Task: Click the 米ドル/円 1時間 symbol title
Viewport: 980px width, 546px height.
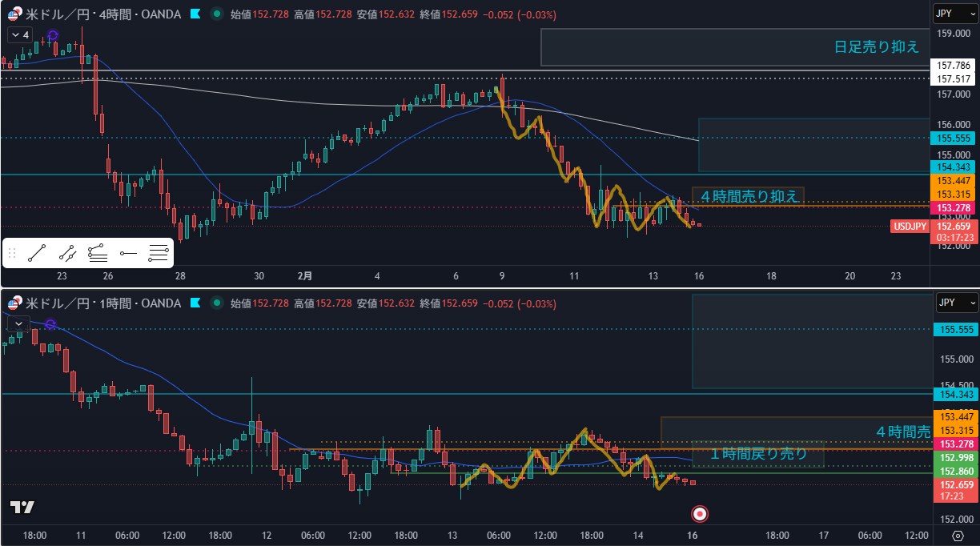Action: point(95,303)
